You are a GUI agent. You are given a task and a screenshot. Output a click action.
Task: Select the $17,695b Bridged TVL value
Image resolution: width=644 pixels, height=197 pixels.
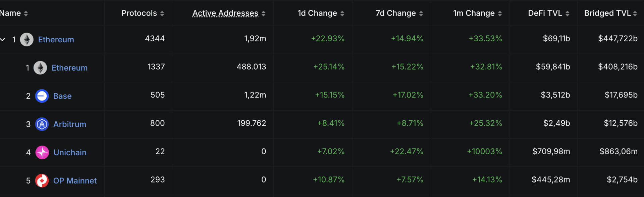tap(621, 95)
